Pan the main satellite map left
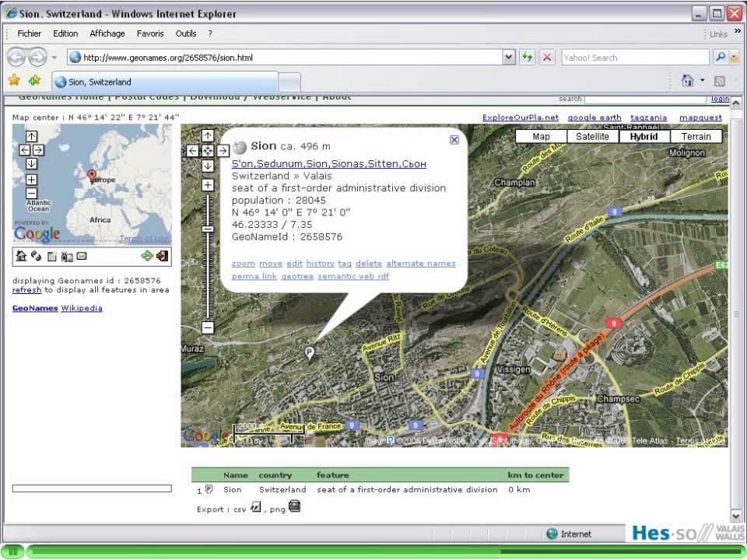 (x=192, y=151)
